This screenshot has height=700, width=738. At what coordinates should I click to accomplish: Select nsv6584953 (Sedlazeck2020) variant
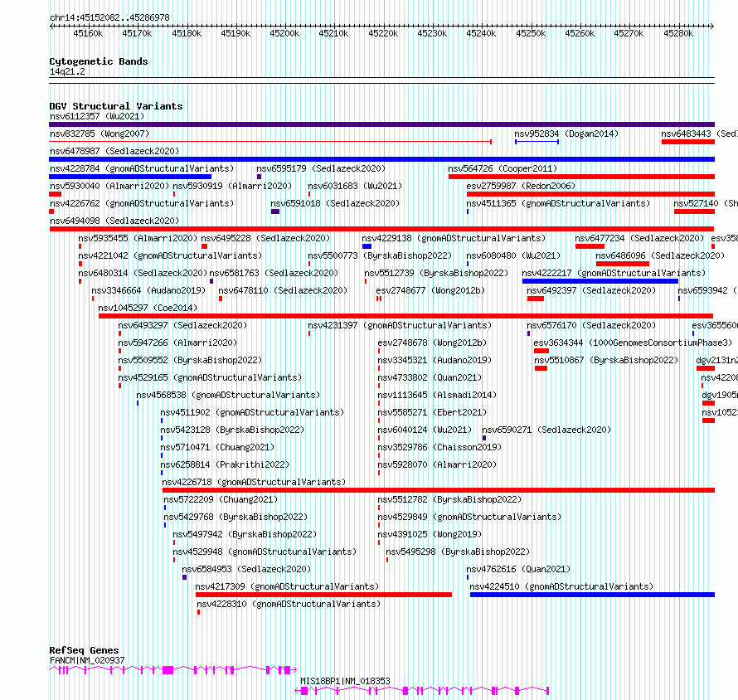pyautogui.click(x=246, y=569)
